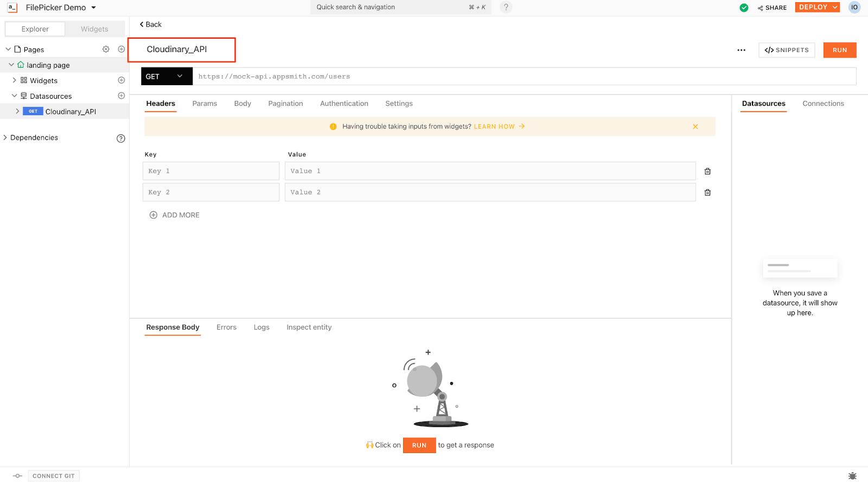Open the Errors response tab

click(226, 327)
